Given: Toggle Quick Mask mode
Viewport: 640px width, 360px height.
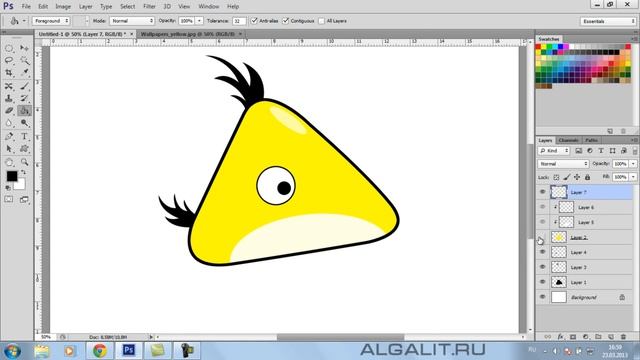Looking at the screenshot, I should tap(9, 200).
